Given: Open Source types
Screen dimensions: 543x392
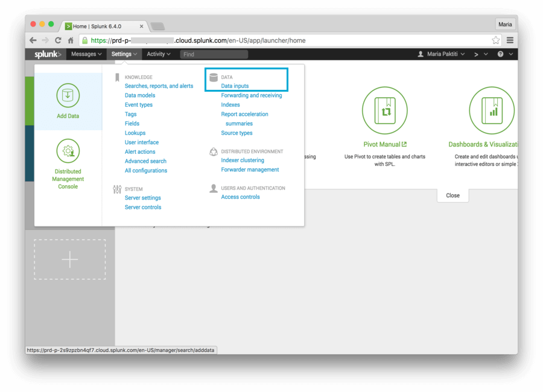Looking at the screenshot, I should [x=237, y=133].
